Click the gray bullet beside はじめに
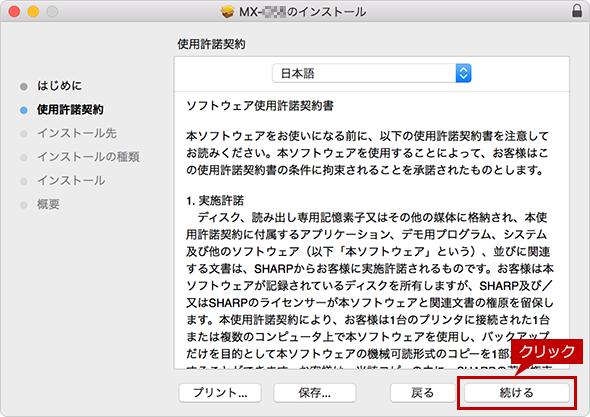Viewport: 590px width, 417px height. 24,87
